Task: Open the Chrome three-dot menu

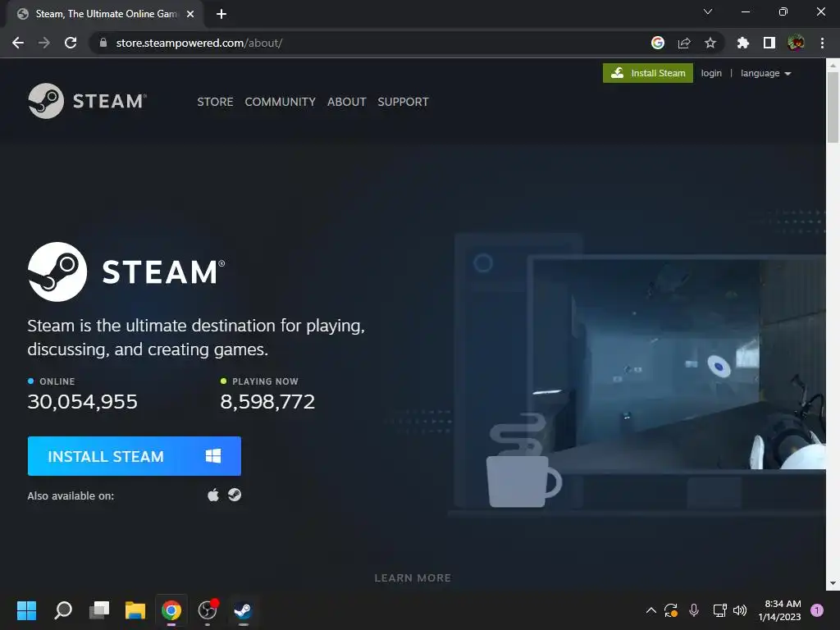Action: 822,43
